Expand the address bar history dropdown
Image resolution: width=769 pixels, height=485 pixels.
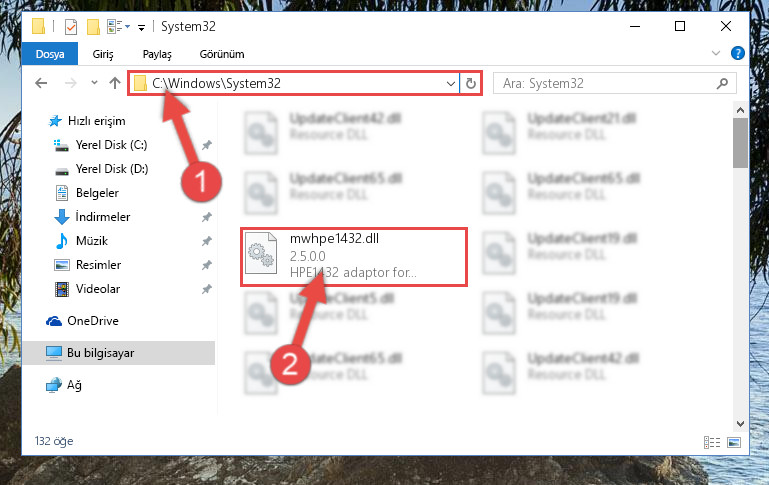451,84
